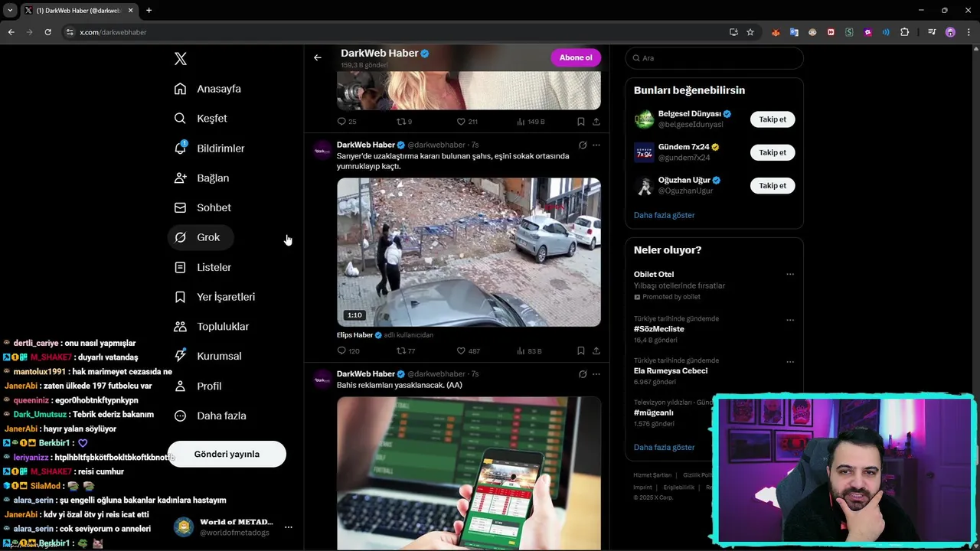Reply to Sarıyer post with 120 comments
Viewport: 980px width, 551px height.
coord(348,351)
